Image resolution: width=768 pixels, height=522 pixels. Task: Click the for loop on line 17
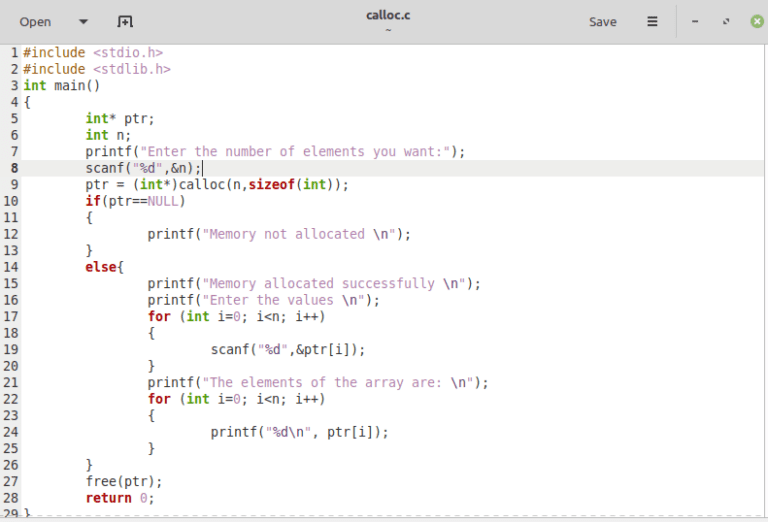coord(236,316)
